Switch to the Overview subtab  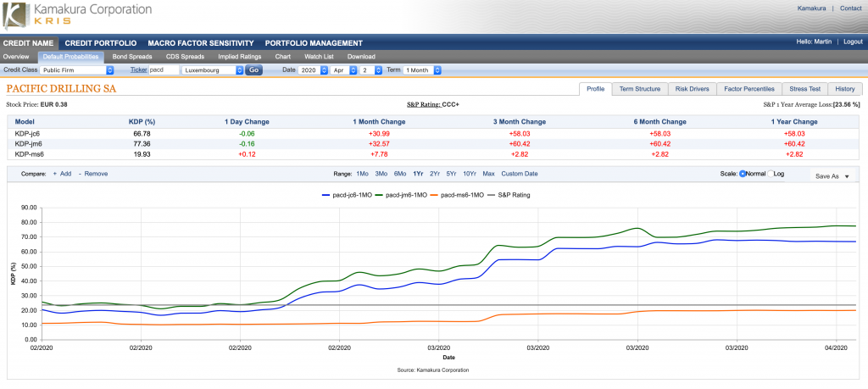pos(16,57)
